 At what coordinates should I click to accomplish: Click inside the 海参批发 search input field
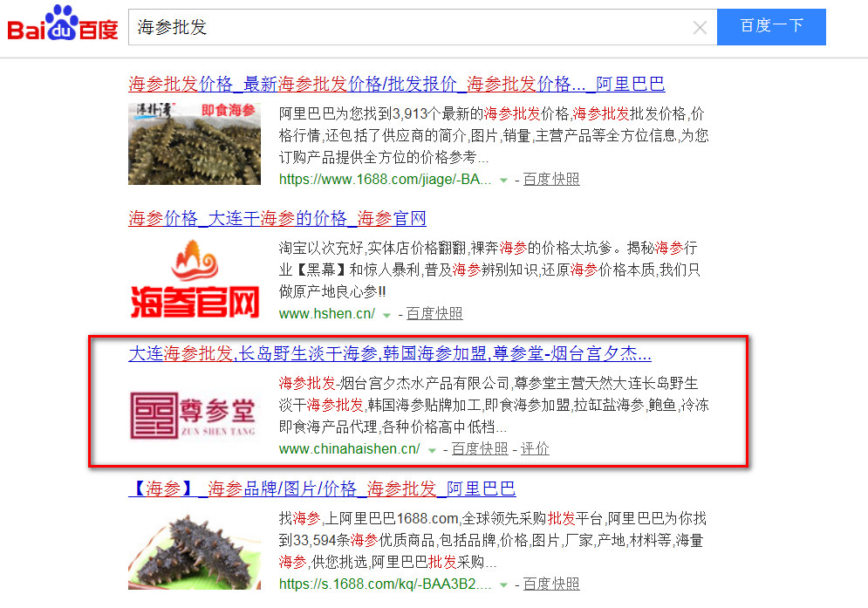click(349, 27)
